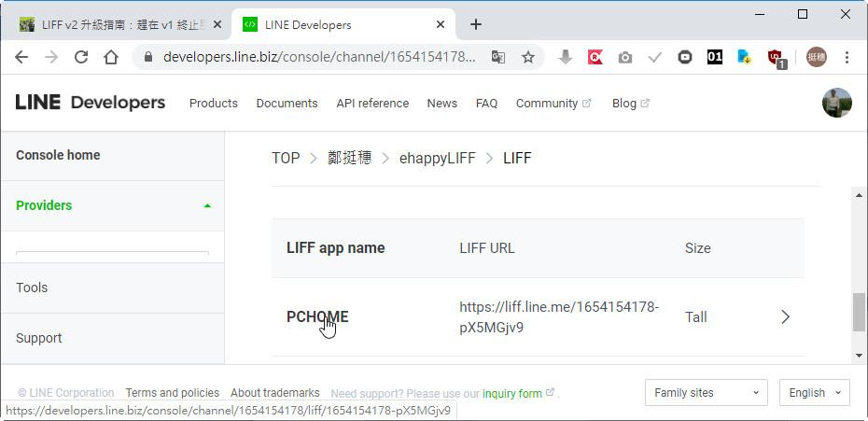
Task: Go to ehappyLIFF channel breadcrumb
Action: tap(438, 159)
